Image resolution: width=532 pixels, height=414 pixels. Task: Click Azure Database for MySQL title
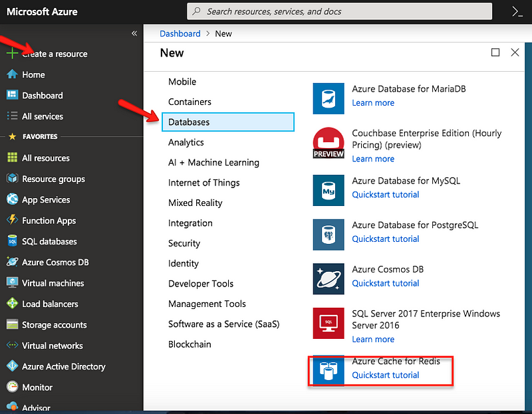406,181
